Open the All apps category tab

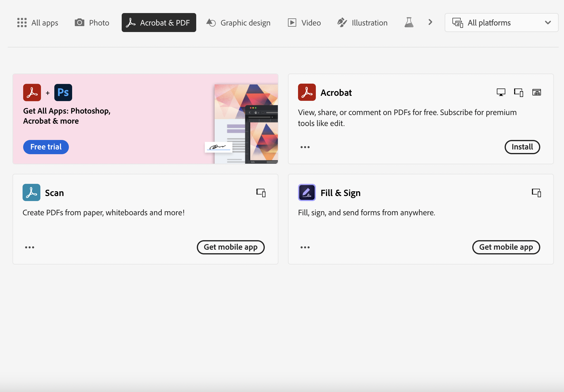coord(38,23)
